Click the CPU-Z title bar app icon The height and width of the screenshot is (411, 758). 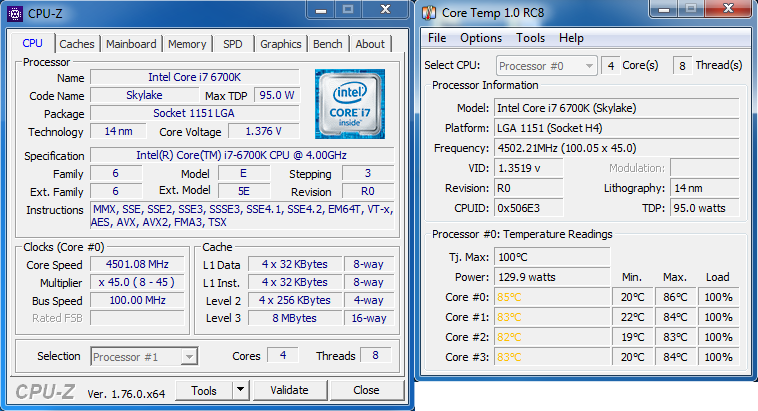pyautogui.click(x=15, y=14)
